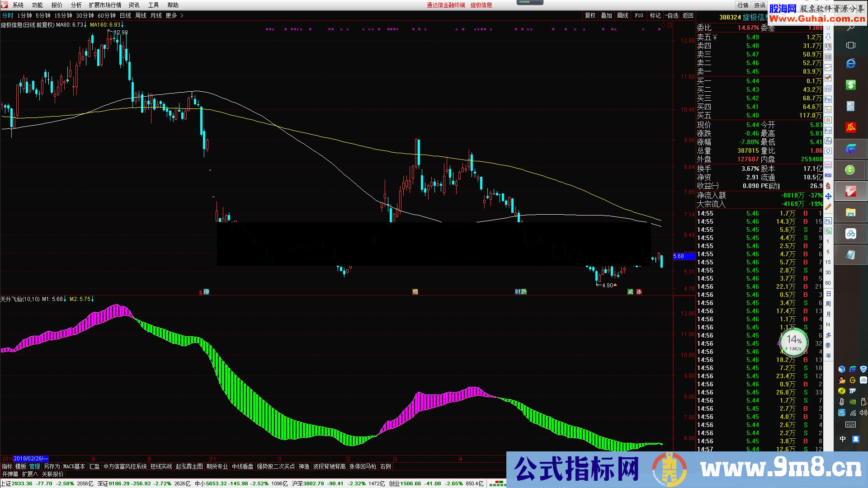
Task: Click the F10 company info sidebar icon
Action: 828,99
